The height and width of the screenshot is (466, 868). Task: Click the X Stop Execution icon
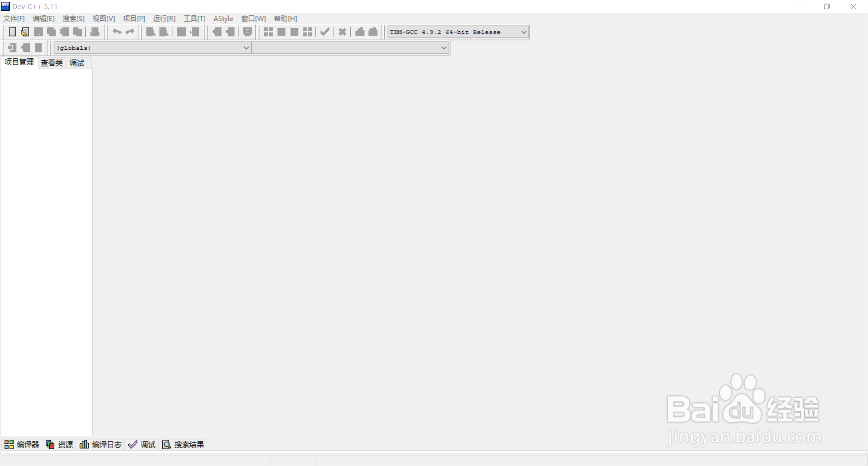(342, 32)
